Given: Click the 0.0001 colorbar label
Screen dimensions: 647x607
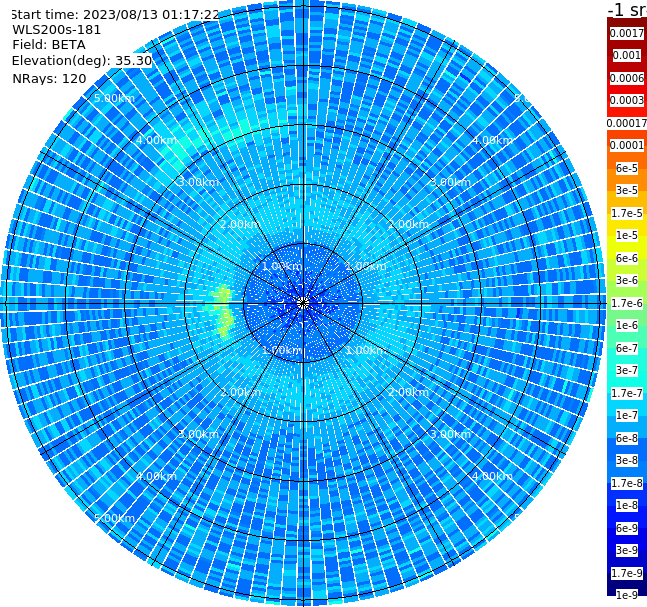Looking at the screenshot, I should pos(627,145).
